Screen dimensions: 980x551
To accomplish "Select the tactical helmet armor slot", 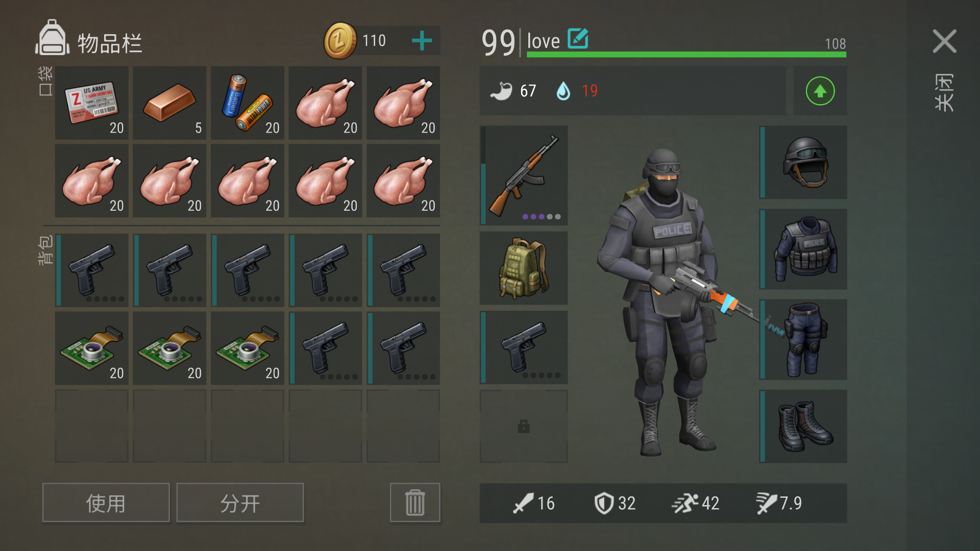I will coord(803,162).
